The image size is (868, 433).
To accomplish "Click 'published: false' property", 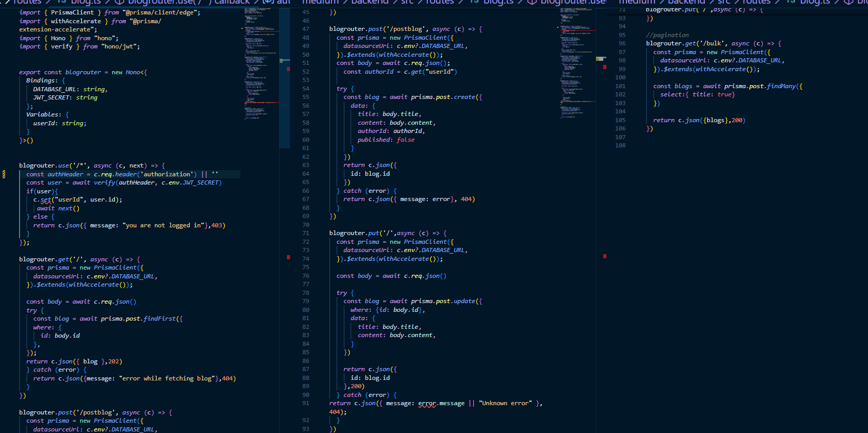I will tap(386, 140).
